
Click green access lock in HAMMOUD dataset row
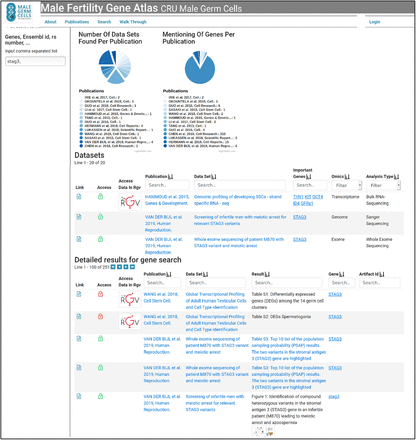[x=100, y=197]
